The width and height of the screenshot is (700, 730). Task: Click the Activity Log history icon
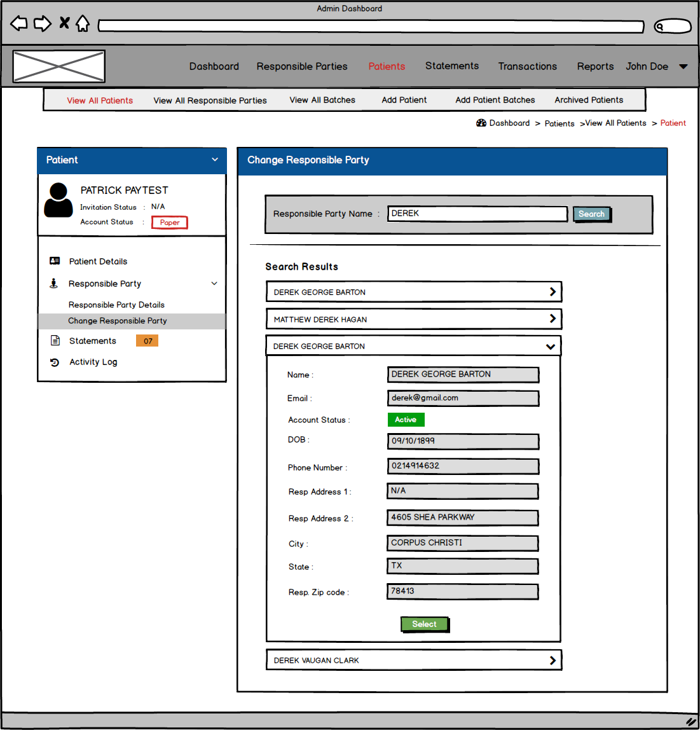pyautogui.click(x=55, y=362)
